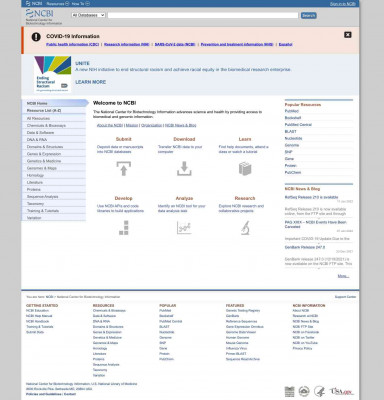
Task: Open Chemicals & Bioassays in sidebar
Action: coord(54,125)
